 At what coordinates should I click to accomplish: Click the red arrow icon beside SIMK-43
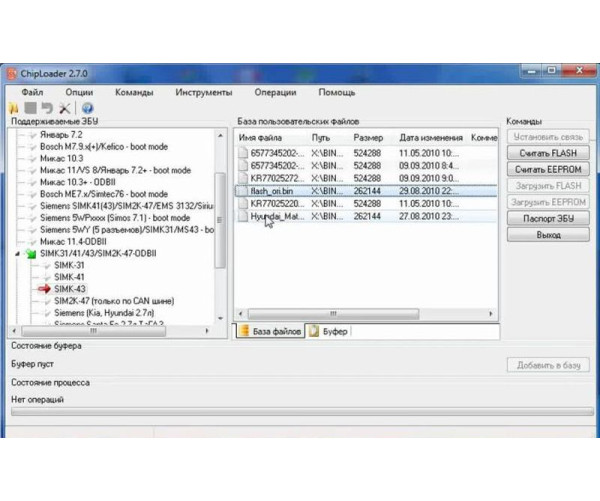tap(43, 288)
